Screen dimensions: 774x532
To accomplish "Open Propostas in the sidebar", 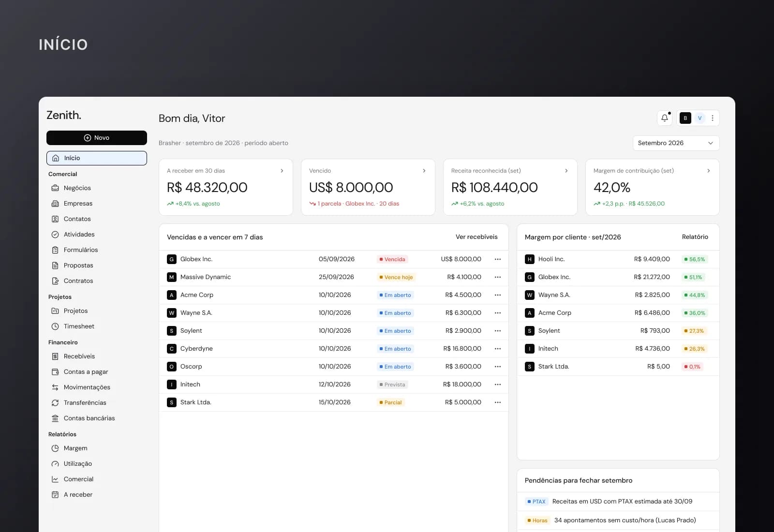I will click(97, 266).
